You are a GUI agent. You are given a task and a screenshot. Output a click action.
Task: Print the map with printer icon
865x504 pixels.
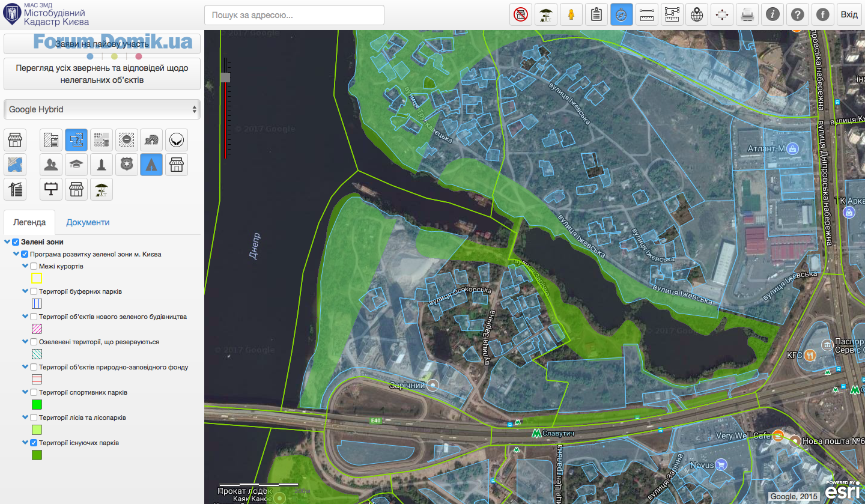(x=747, y=15)
